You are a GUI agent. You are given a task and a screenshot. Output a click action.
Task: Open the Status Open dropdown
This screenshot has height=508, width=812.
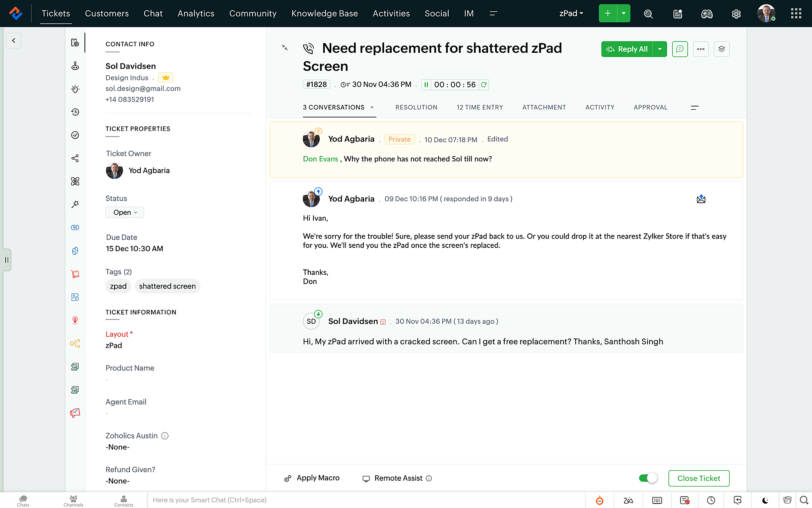[x=125, y=212]
